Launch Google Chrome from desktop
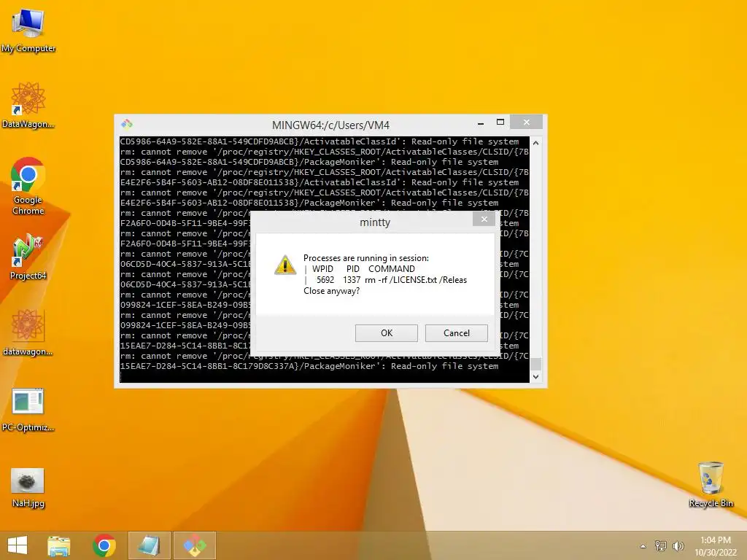747x560 pixels. pyautogui.click(x=28, y=186)
